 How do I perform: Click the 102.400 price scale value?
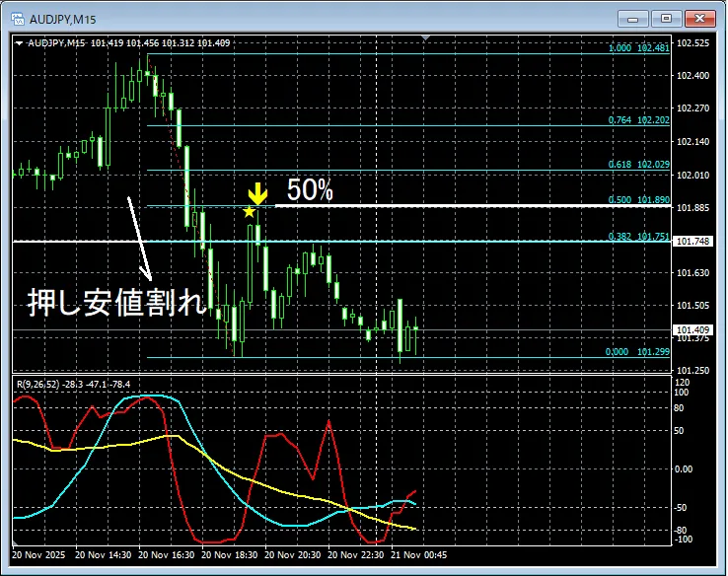pyautogui.click(x=692, y=76)
